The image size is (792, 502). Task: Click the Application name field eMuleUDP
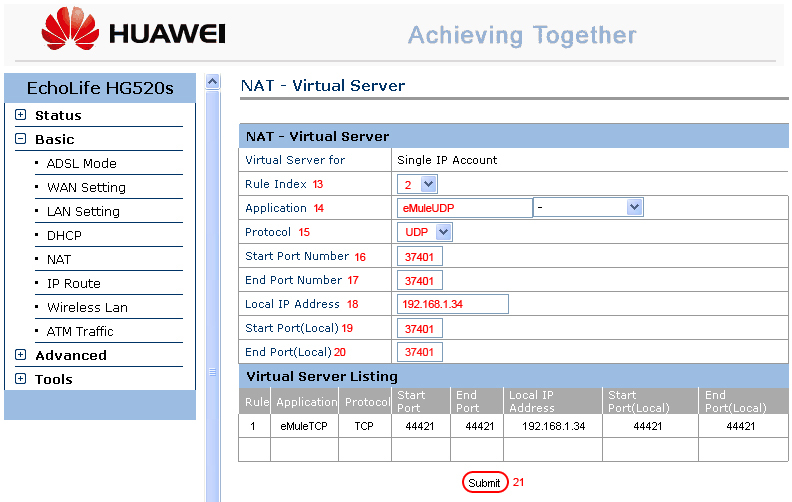tap(465, 208)
